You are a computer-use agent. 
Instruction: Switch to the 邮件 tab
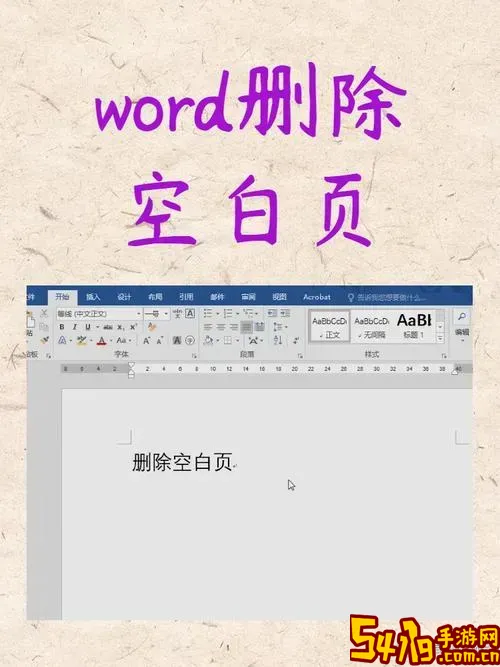pyautogui.click(x=217, y=297)
